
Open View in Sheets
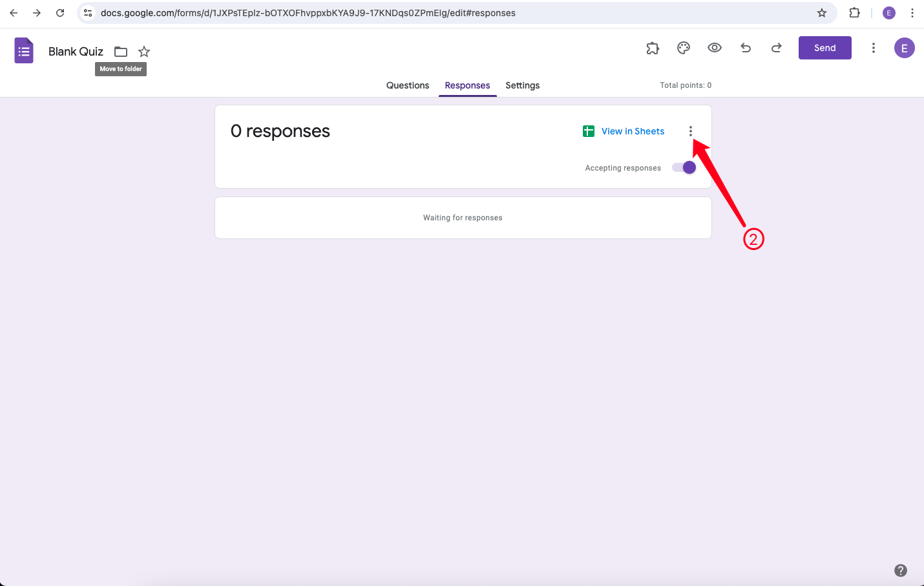pos(633,131)
